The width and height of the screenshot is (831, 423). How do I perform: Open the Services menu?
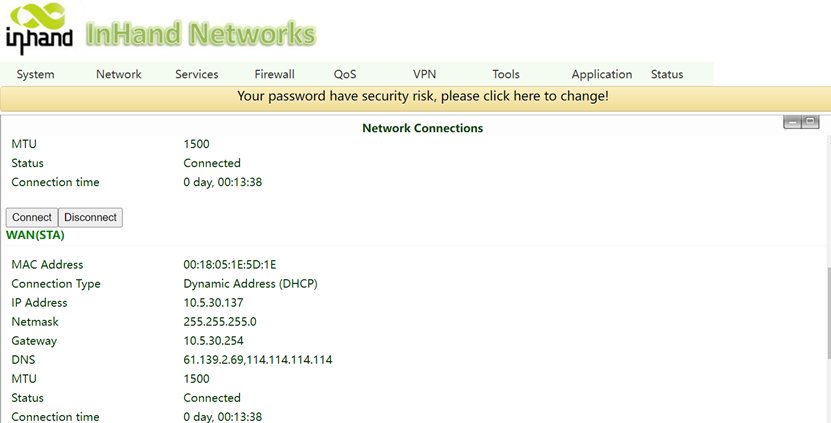point(197,74)
